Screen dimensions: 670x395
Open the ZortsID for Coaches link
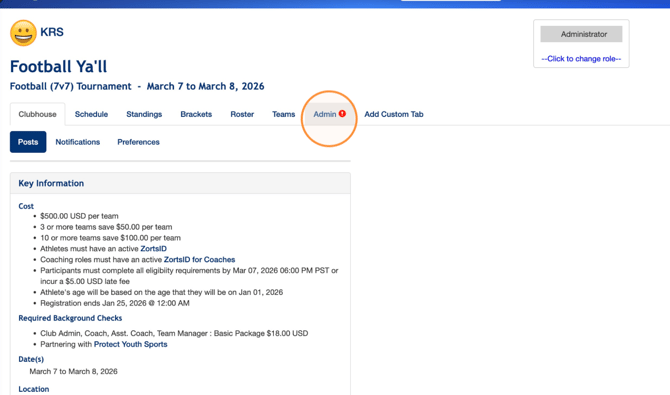pyautogui.click(x=200, y=259)
